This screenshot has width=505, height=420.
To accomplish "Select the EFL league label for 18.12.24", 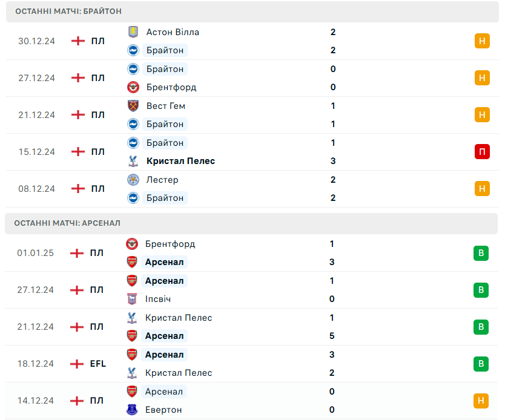I will (97, 364).
